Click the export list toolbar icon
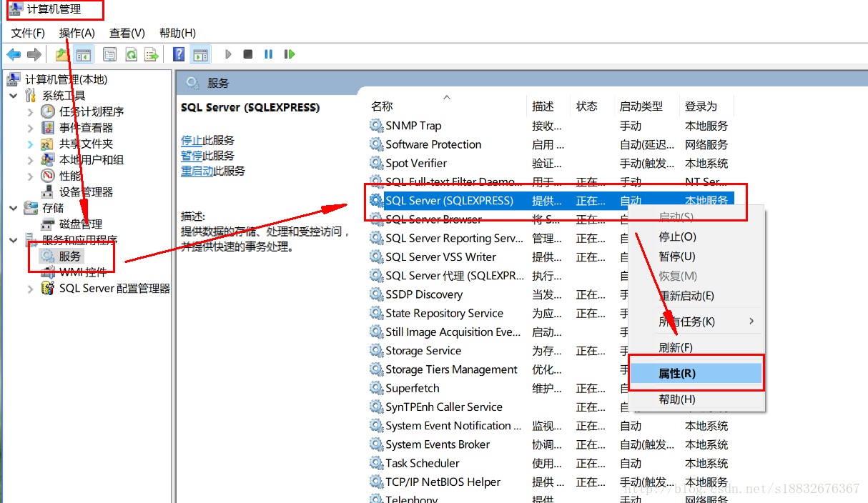The width and height of the screenshot is (868, 503). 151,54
